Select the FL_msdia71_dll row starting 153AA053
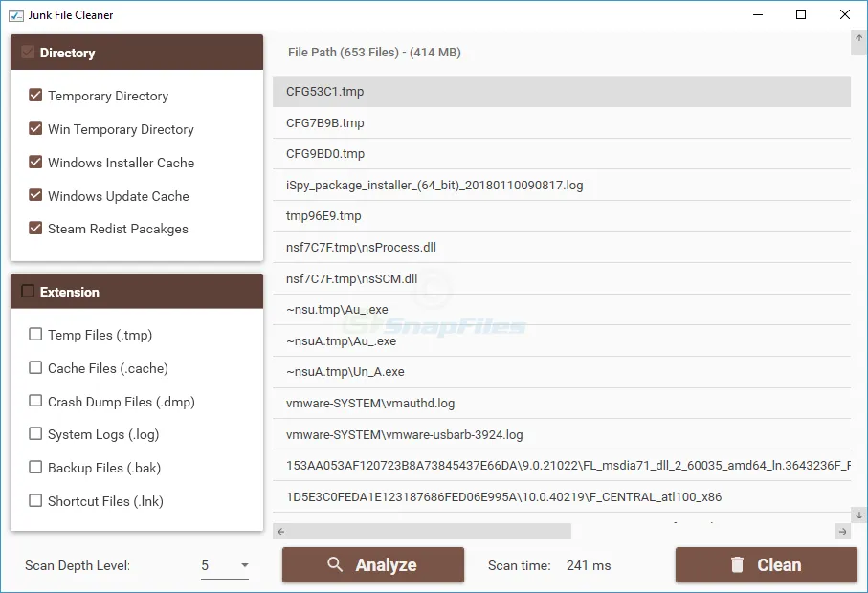The width and height of the screenshot is (868, 593). tap(562, 466)
